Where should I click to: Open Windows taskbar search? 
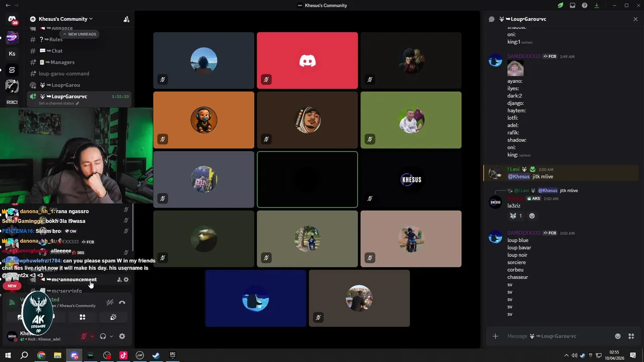(x=24, y=355)
